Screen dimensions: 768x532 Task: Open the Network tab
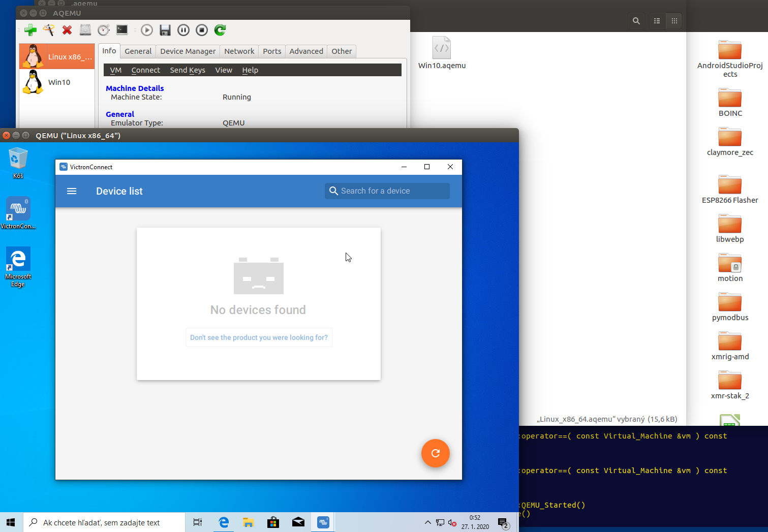239,51
